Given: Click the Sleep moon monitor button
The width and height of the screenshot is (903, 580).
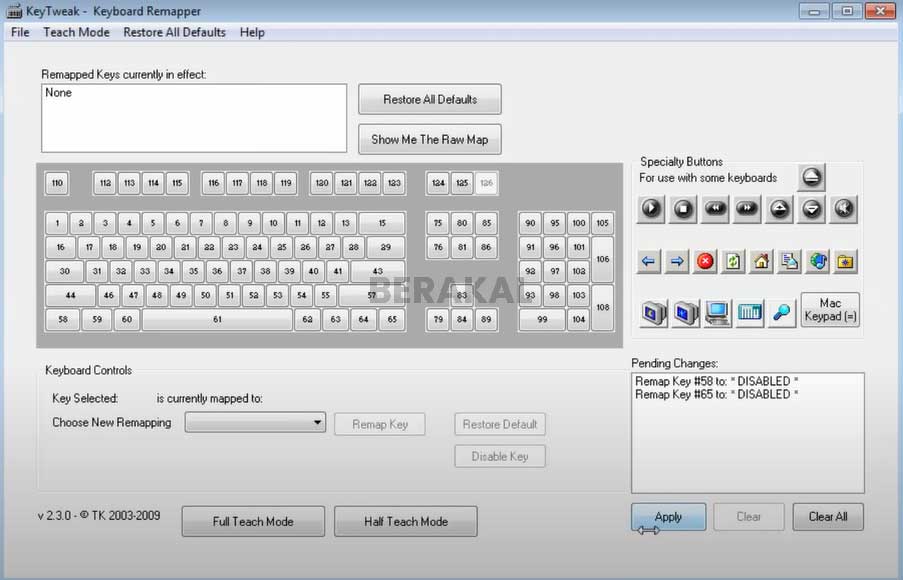Looking at the screenshot, I should (654, 313).
